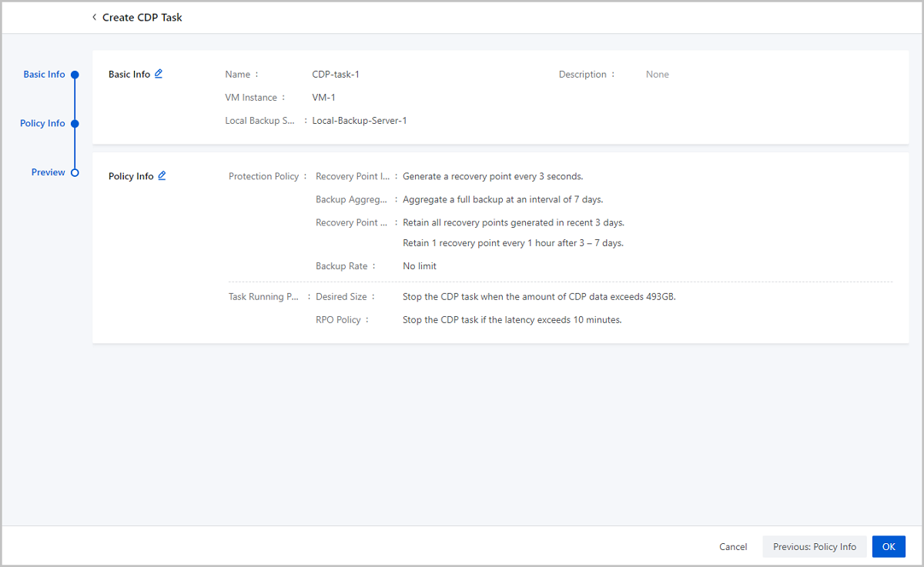
Task: Click the truncated Backup Aggreg... label
Action: point(350,199)
